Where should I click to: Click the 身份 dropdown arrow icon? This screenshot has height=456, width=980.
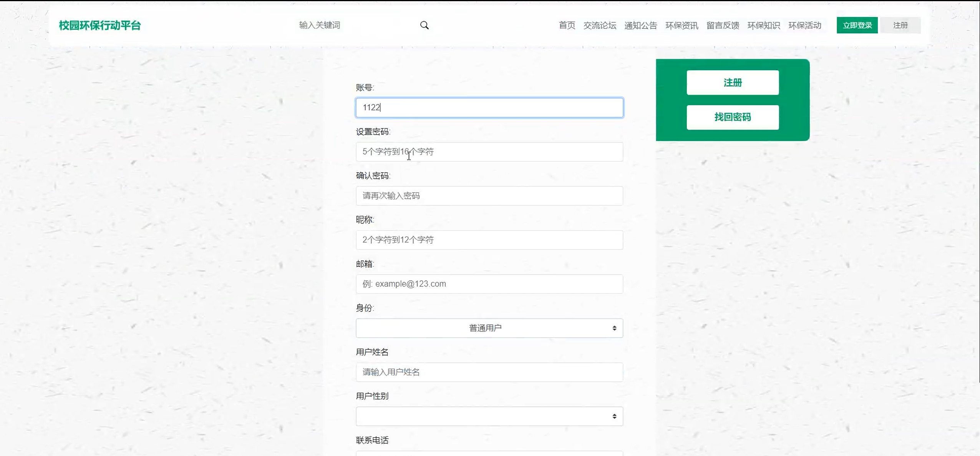[614, 328]
